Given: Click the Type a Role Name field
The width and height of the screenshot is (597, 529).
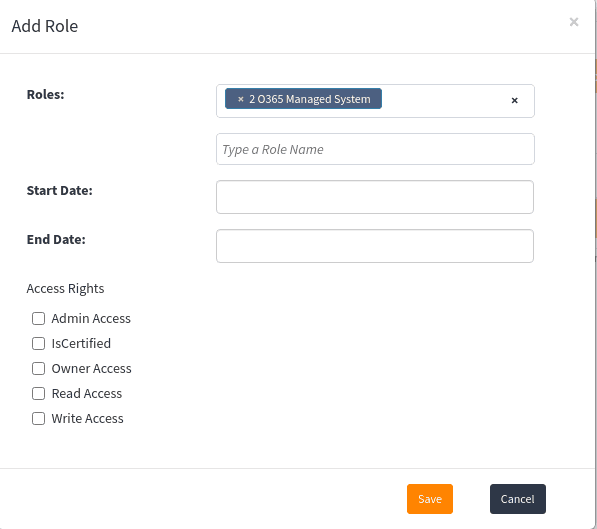Looking at the screenshot, I should tap(375, 149).
